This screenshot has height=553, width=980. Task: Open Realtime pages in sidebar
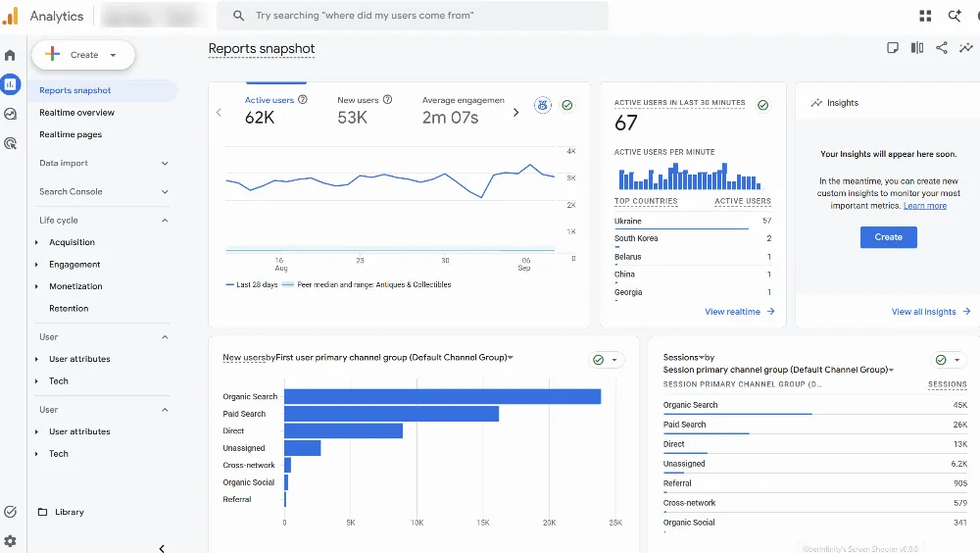click(71, 134)
